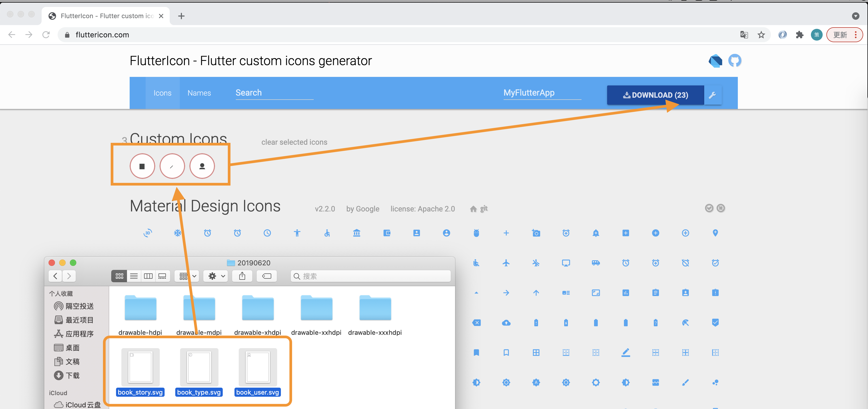Click the cloud upload icon in the icon grid

tap(506, 322)
